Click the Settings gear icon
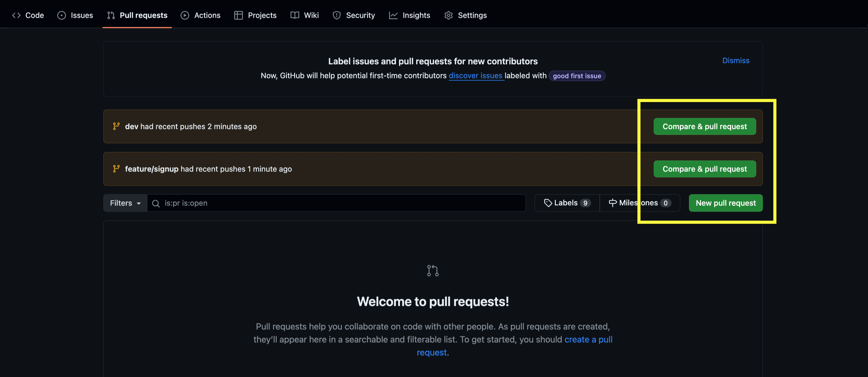The height and width of the screenshot is (377, 868). coord(448,15)
